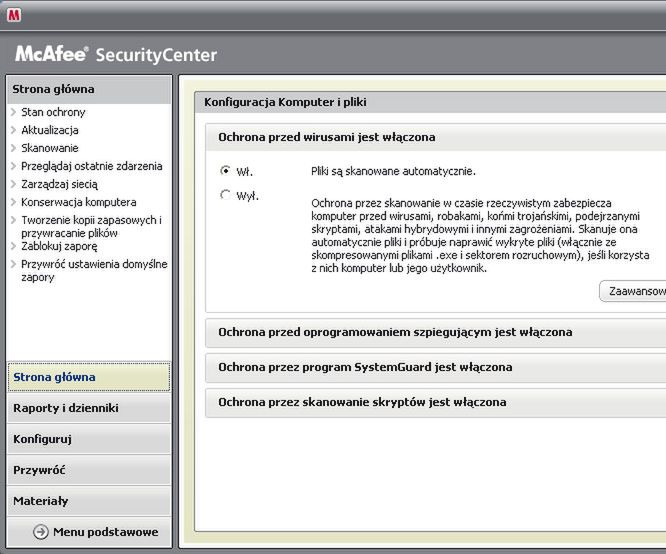
Task: Open Stan ochrony link
Action: click(x=53, y=112)
